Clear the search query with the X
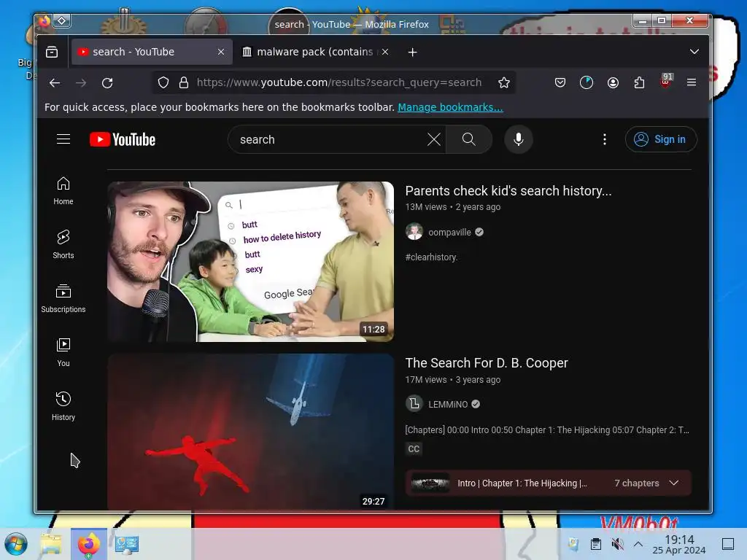 433,139
